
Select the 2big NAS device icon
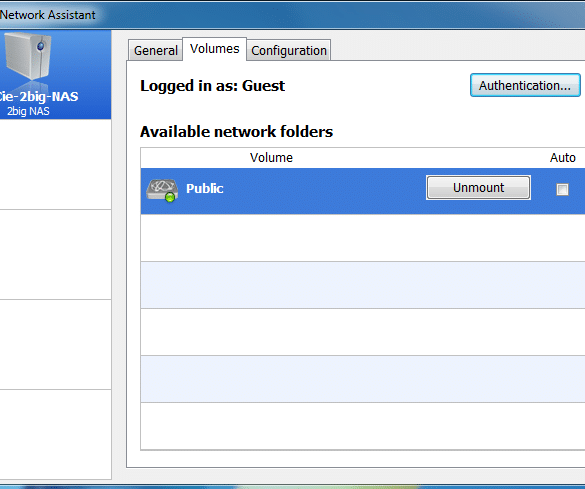pos(28,56)
